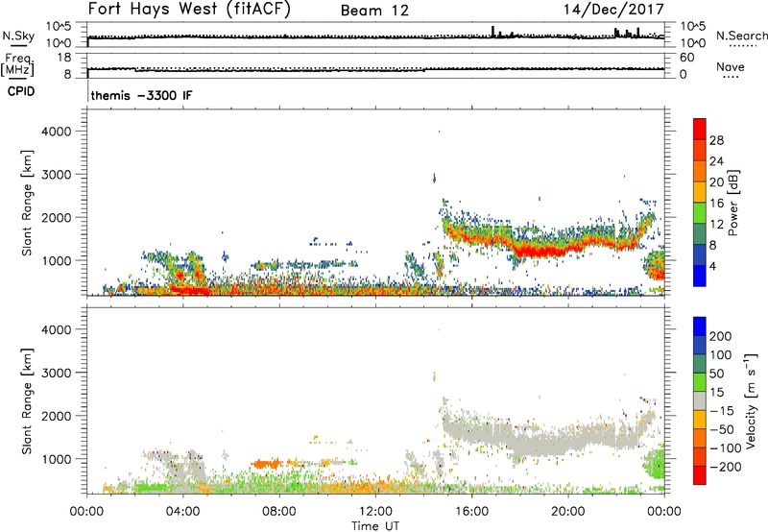The width and height of the screenshot is (768, 532).
Task: Click the 'Time UT' axis label
Action: (375, 526)
